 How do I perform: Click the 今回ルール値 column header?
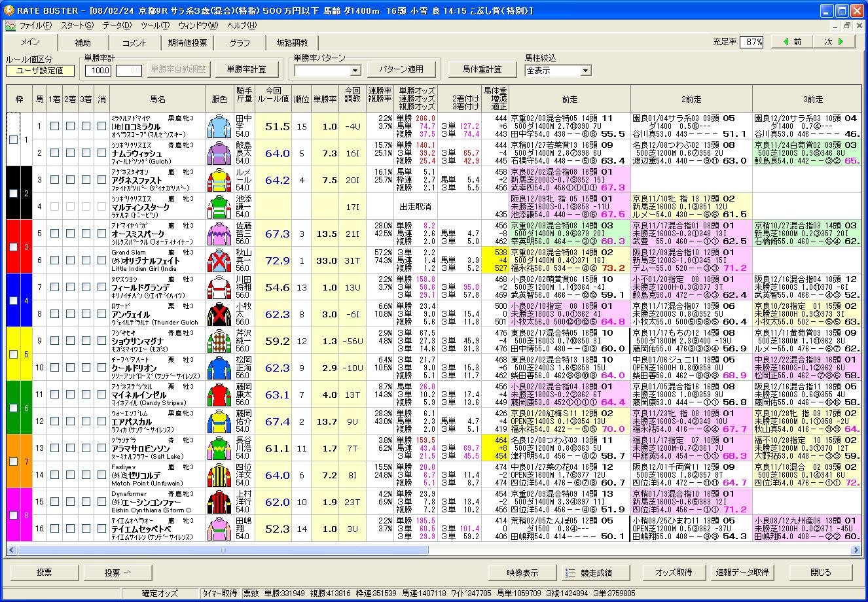tap(273, 99)
